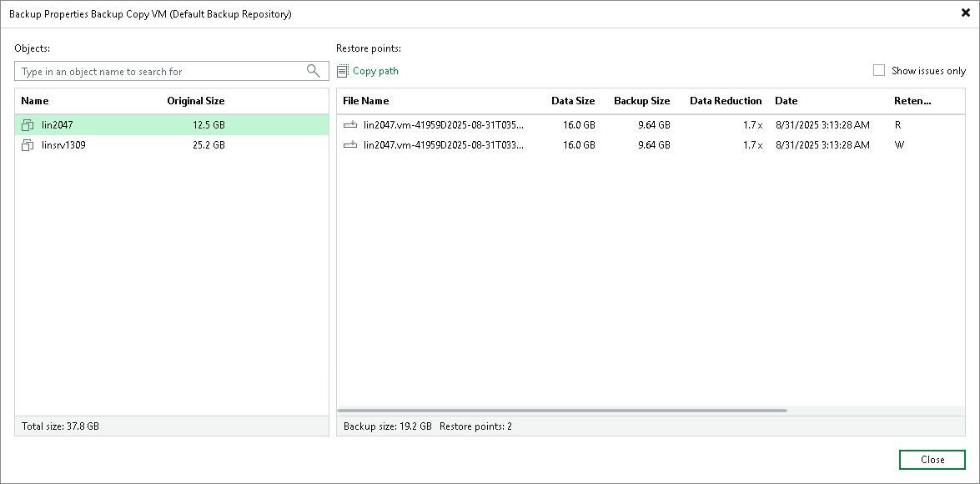Sort restore points by Backup Size header
The image size is (980, 484).
[x=642, y=101]
